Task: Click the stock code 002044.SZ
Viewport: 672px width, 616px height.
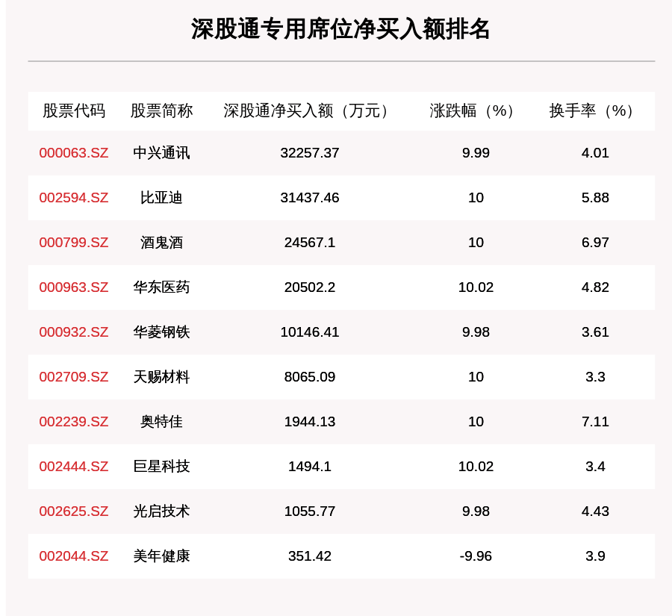Action: (73, 556)
